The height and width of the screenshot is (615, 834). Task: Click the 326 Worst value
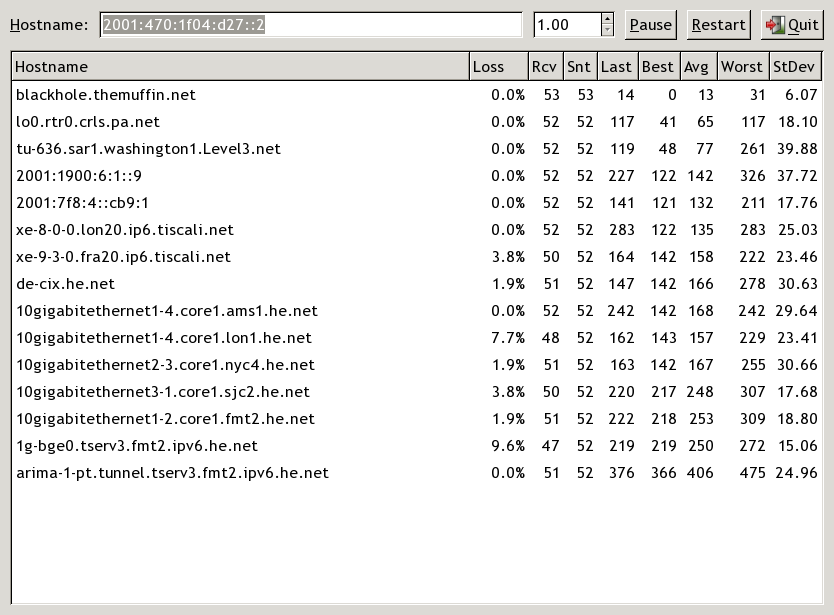(753, 176)
